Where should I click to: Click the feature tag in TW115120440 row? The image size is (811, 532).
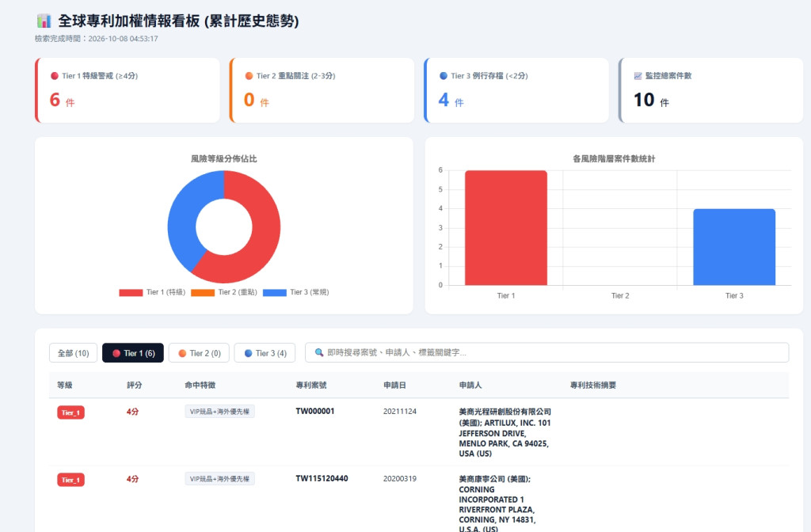point(220,479)
